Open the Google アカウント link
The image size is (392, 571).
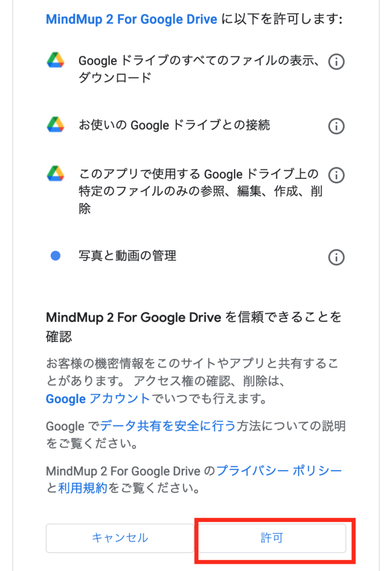(x=98, y=399)
